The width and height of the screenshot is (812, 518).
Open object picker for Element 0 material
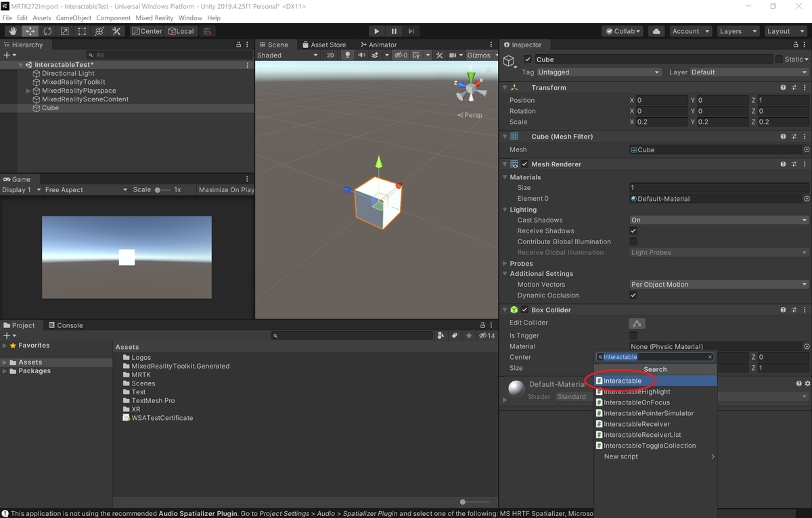807,199
